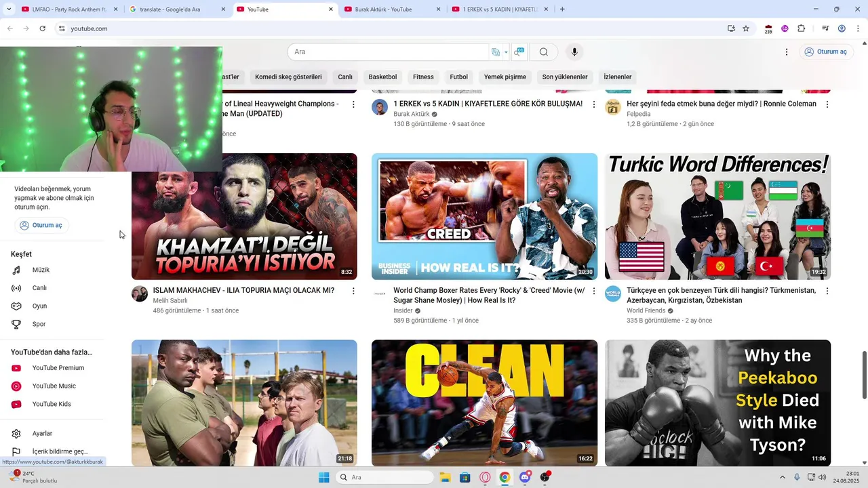868x488 pixels.
Task: Open Discord from taskbar
Action: [x=525, y=477]
